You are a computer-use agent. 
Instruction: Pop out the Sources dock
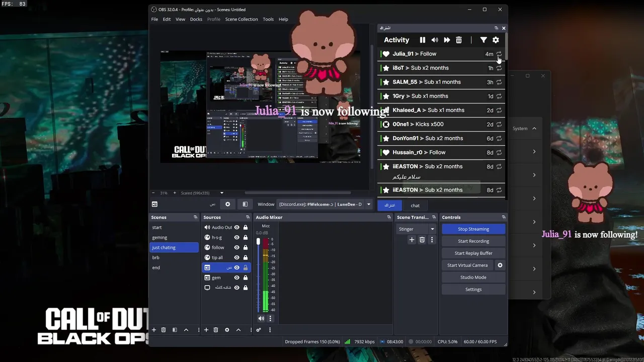[x=248, y=217]
